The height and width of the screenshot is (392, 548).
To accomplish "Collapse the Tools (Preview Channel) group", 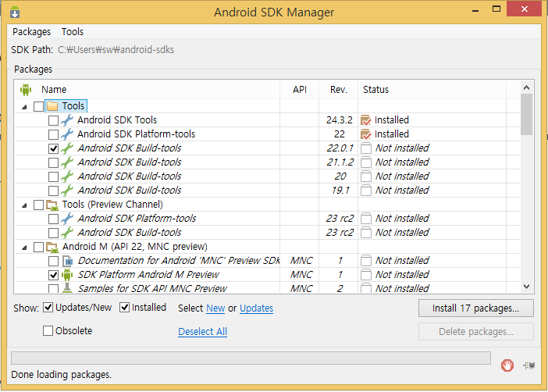I will pos(24,205).
